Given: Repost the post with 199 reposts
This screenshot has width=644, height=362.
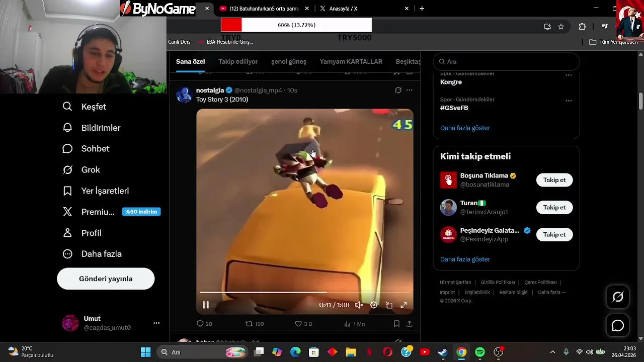Looking at the screenshot, I should click(254, 324).
